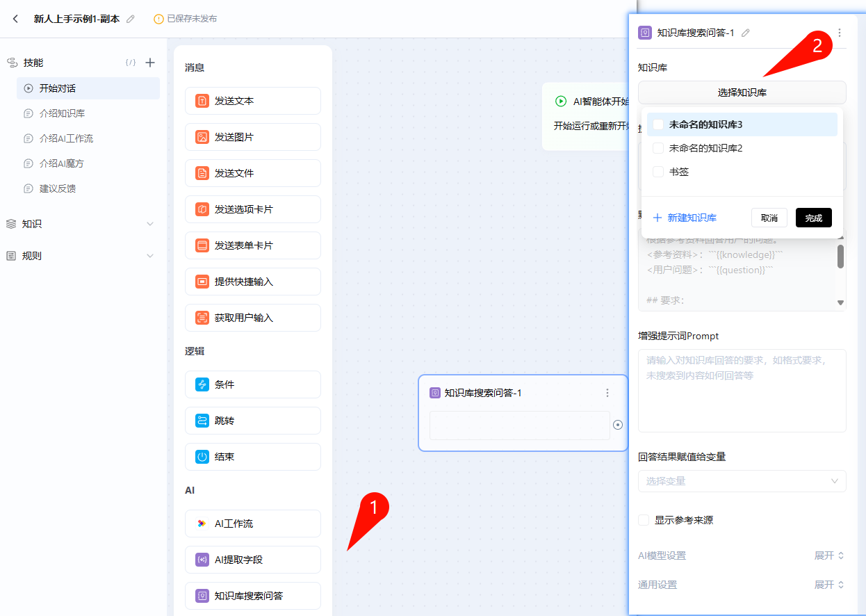Select the 知识库搜索问答-1 node title on canvas

coord(483,393)
